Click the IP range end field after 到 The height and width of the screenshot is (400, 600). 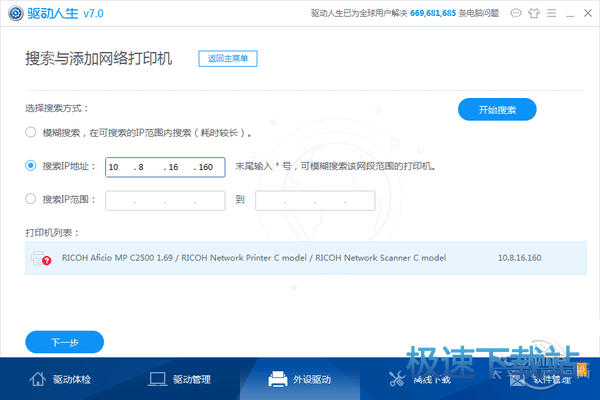tap(315, 201)
